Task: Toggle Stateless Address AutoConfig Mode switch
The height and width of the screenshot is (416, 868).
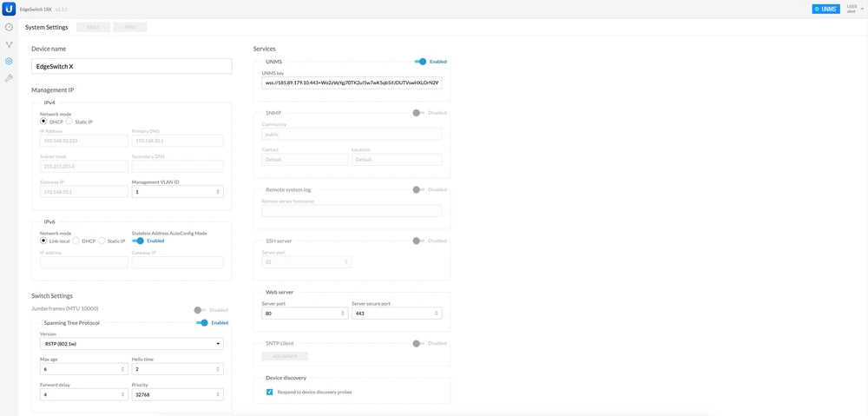Action: (138, 241)
